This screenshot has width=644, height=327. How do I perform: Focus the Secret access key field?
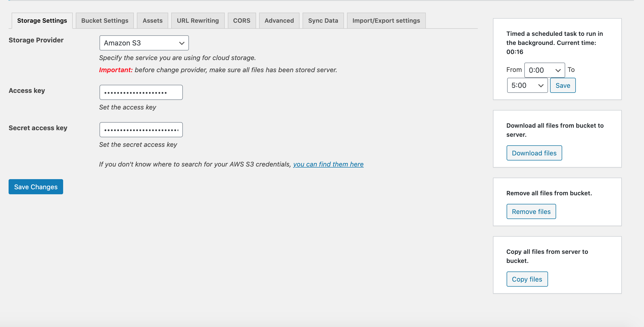point(141,130)
